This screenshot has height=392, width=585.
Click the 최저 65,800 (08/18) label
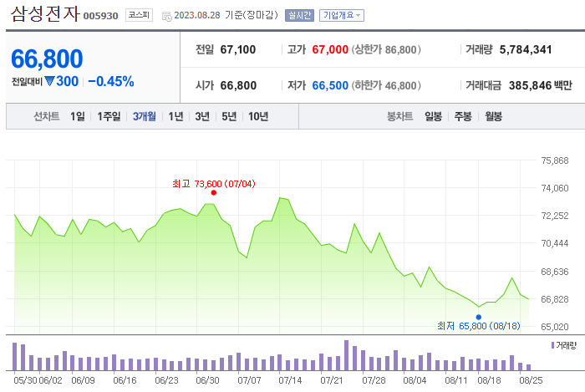point(478,326)
